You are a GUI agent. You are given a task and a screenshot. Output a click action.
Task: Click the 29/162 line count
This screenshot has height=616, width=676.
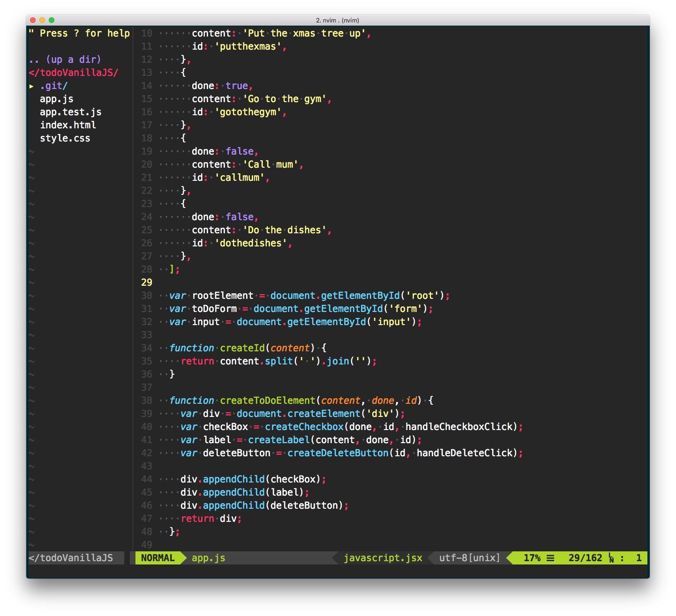point(585,558)
